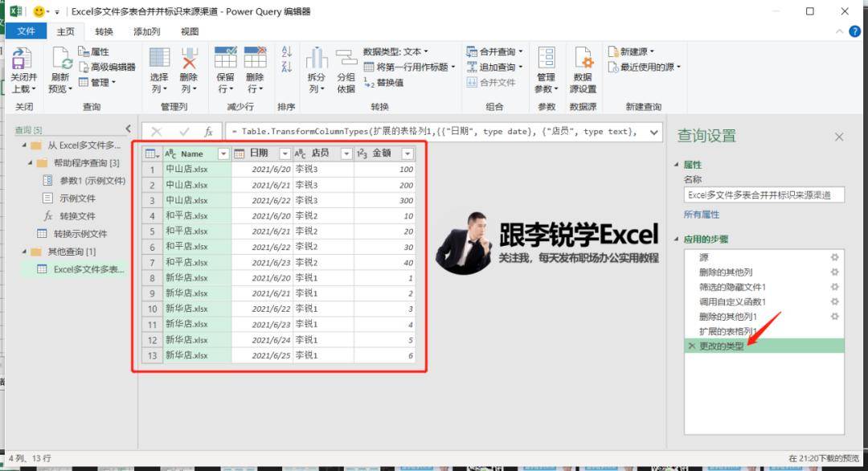Viewport: 868px width, 471px height.
Task: Open the 最近使用的源 recent sources dropdown
Action: pos(644,67)
